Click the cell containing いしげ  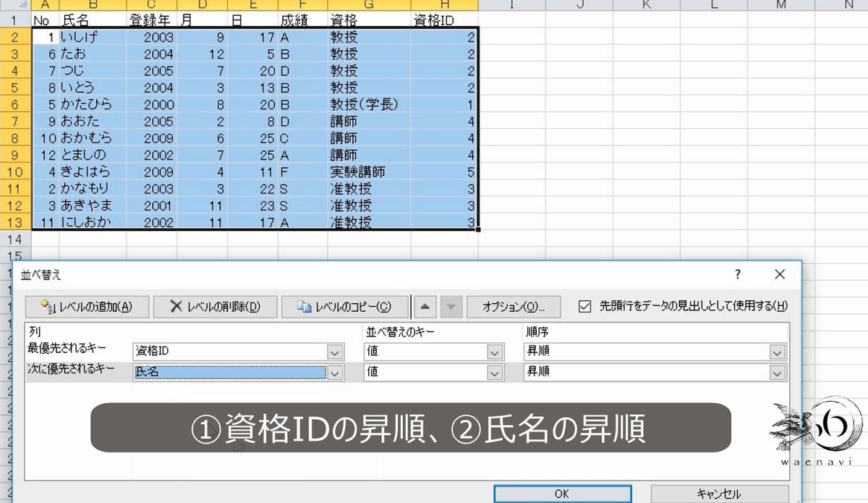(93, 37)
